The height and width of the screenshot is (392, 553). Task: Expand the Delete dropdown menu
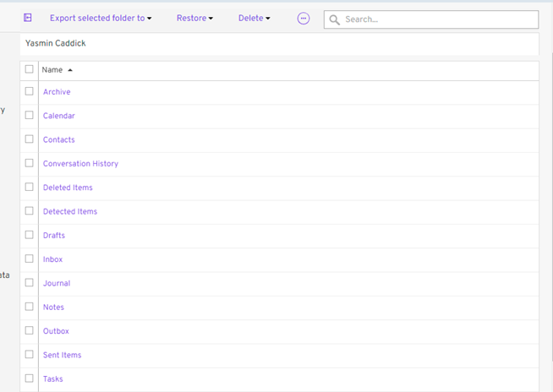click(254, 18)
